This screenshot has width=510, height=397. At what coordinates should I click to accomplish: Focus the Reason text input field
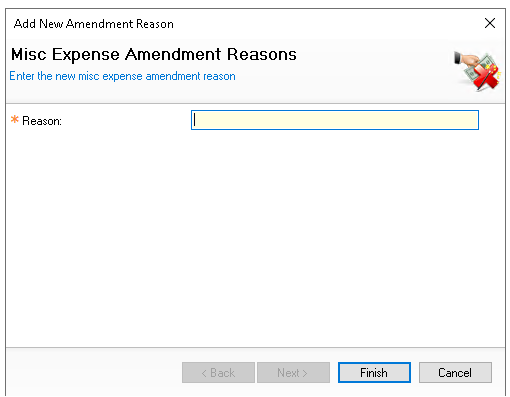click(x=335, y=120)
